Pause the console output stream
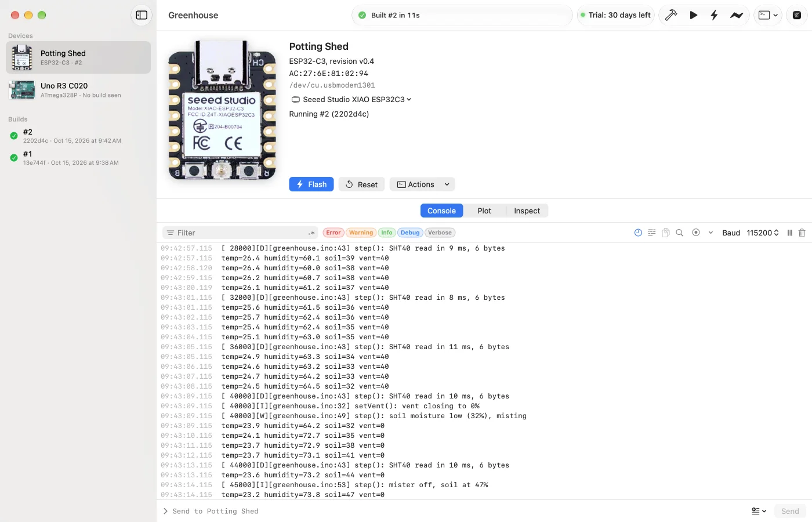 [x=789, y=233]
